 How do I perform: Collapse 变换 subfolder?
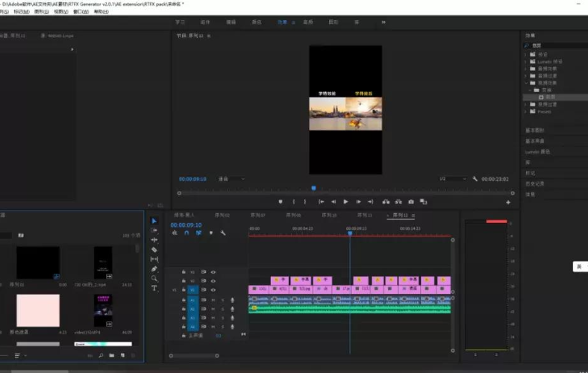coord(530,90)
